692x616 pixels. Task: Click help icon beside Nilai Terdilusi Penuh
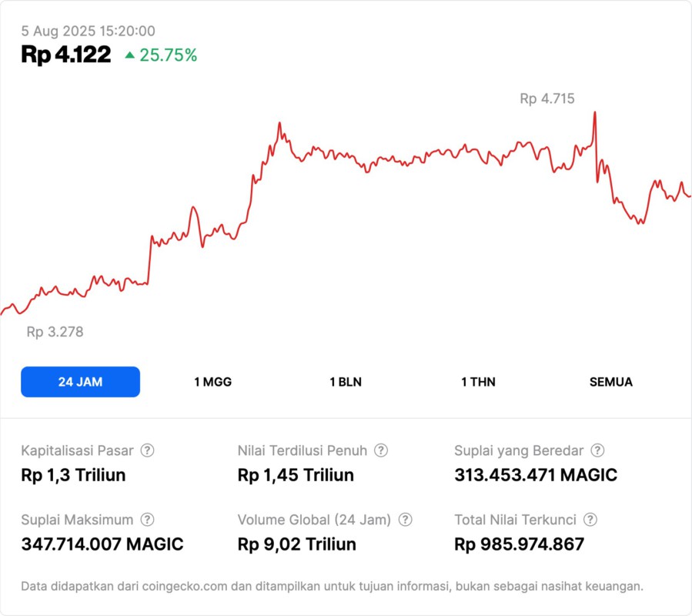[381, 450]
